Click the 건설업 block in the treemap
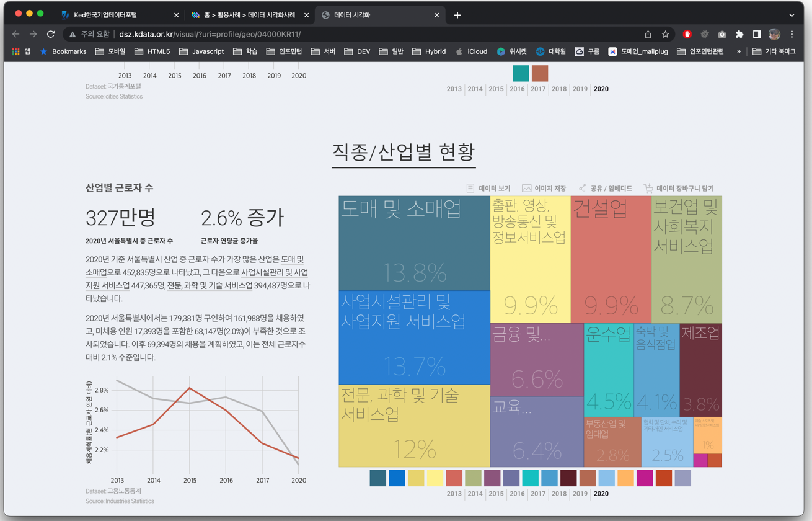The image size is (812, 521). click(611, 259)
